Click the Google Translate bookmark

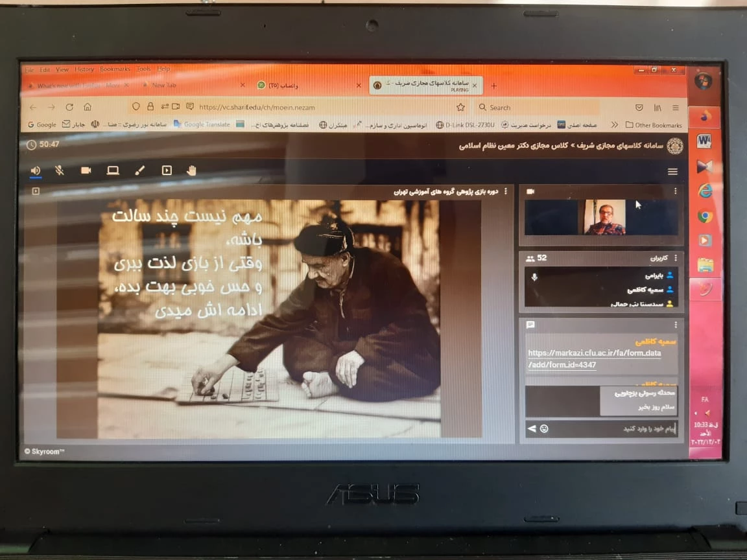point(202,124)
